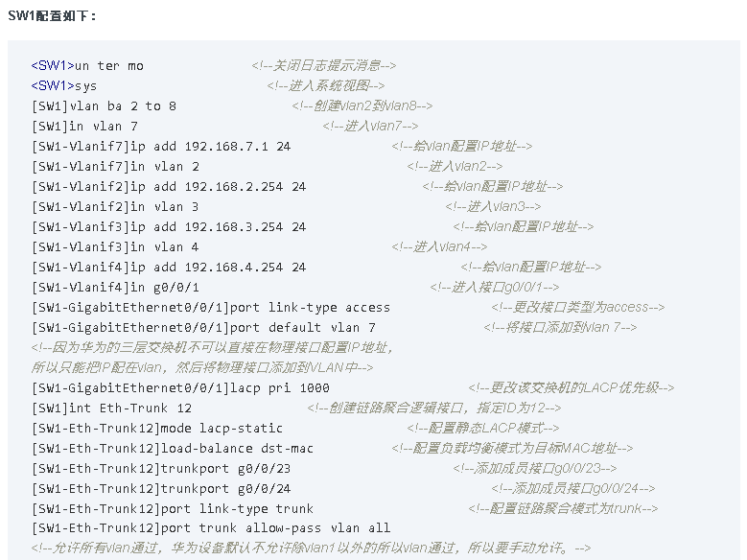747x560 pixels.
Task: Click the 'port link-type access' command
Action: pyautogui.click(x=310, y=308)
